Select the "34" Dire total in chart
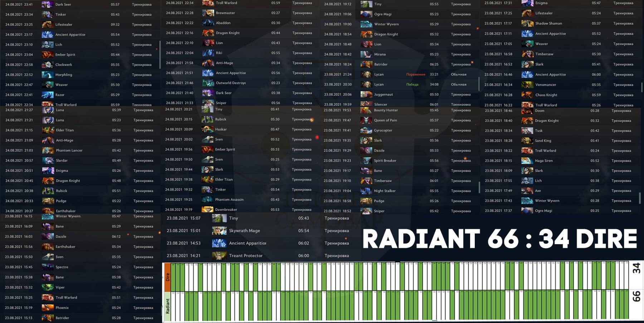 (636, 268)
